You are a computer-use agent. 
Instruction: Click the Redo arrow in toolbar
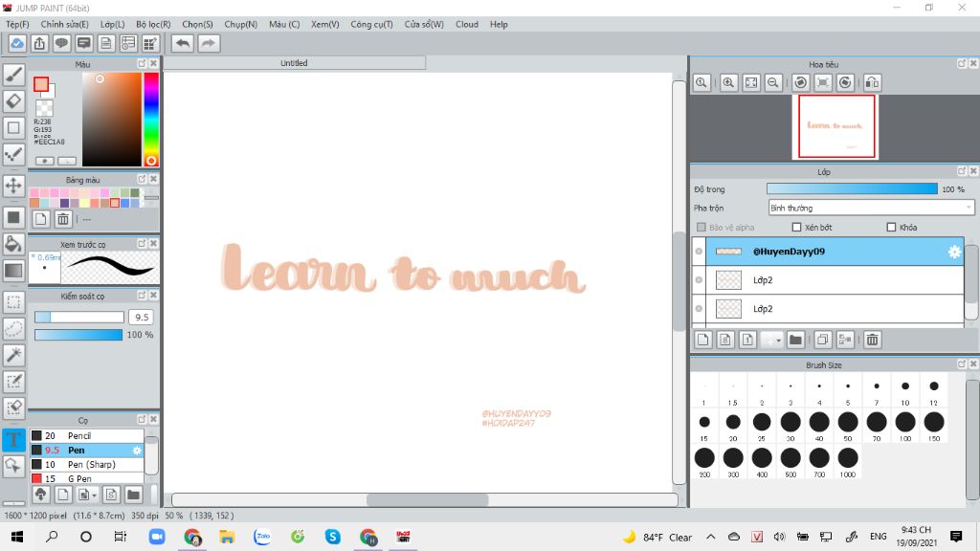point(209,43)
